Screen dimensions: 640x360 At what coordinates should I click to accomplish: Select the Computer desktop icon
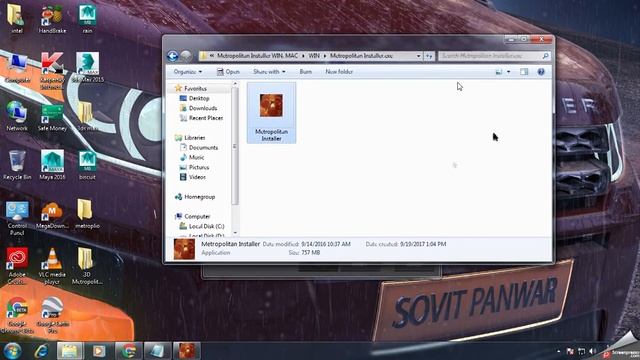(17, 68)
